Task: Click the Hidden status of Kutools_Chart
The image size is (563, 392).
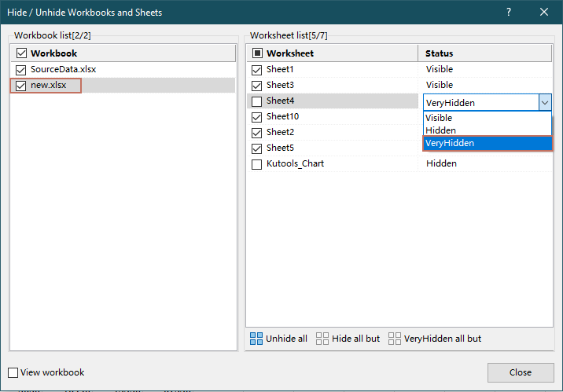Action: click(x=441, y=163)
